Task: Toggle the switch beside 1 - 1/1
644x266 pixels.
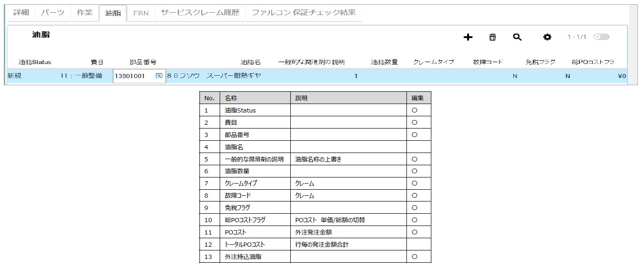Action: click(601, 37)
